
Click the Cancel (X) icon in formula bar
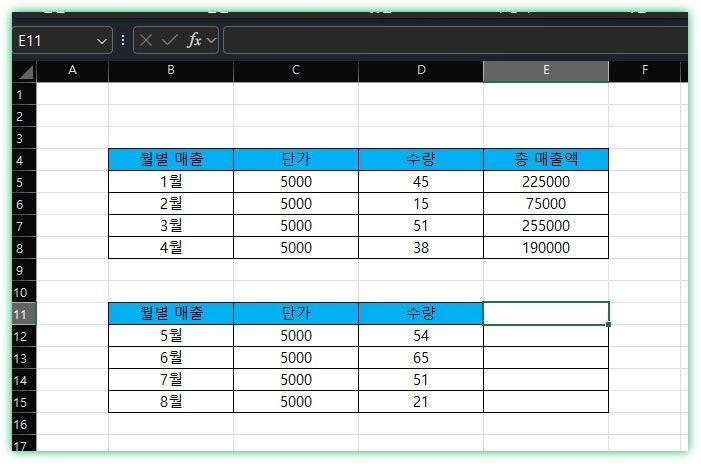click(x=147, y=40)
